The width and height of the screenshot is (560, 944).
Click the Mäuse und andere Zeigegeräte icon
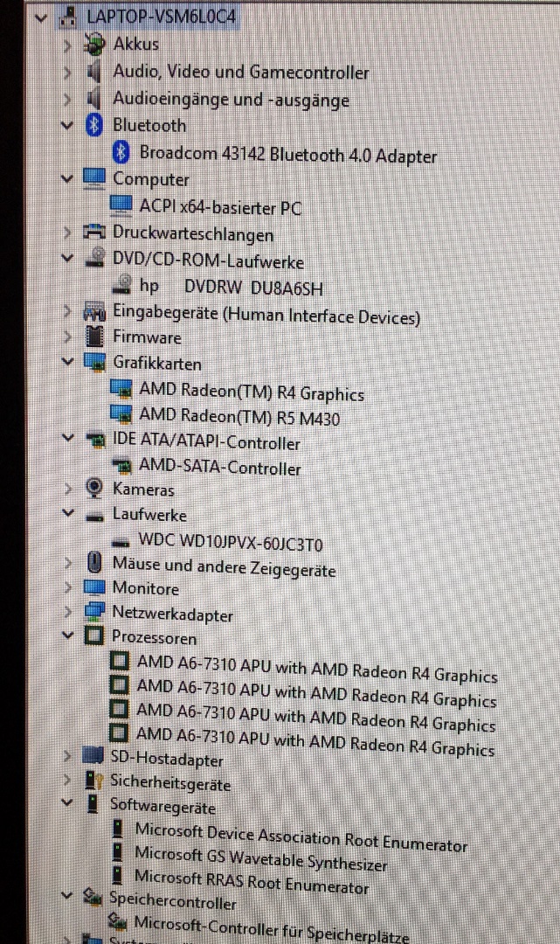pyautogui.click(x=94, y=563)
